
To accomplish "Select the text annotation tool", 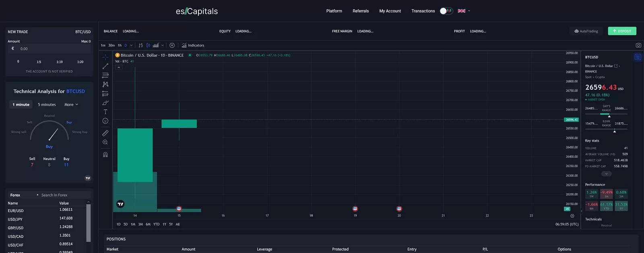I will 105,112.
